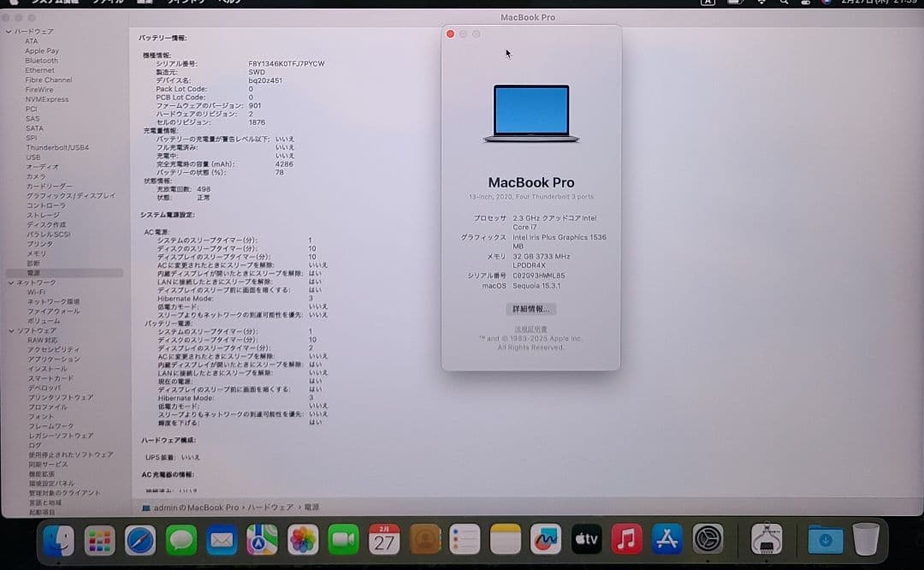Select Ethernet in the sidebar
Image resolution: width=924 pixels, height=570 pixels.
tap(39, 70)
